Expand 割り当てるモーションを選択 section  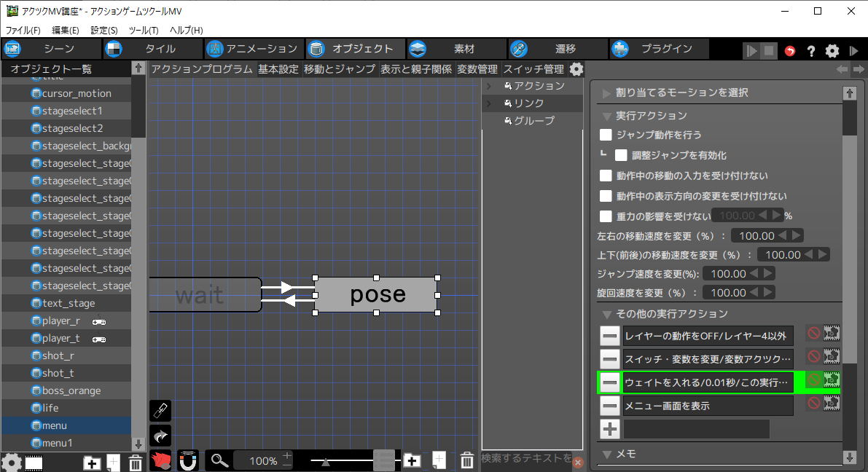pyautogui.click(x=606, y=93)
